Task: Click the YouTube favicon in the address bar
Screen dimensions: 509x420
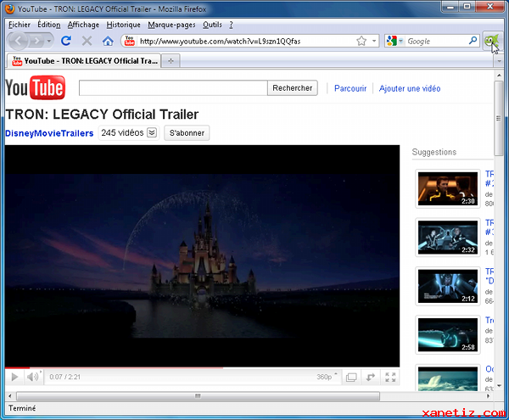Action: coord(130,41)
